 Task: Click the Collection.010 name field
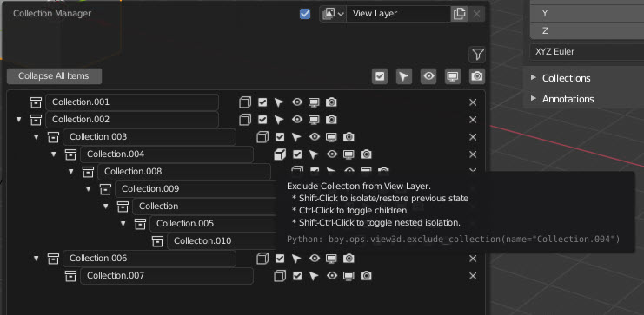pyautogui.click(x=222, y=240)
